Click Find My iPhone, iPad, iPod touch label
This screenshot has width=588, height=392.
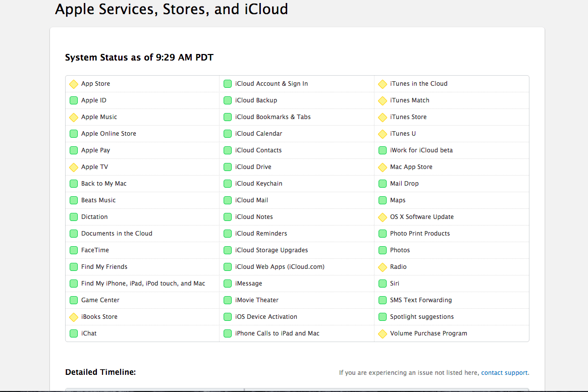pyautogui.click(x=143, y=284)
